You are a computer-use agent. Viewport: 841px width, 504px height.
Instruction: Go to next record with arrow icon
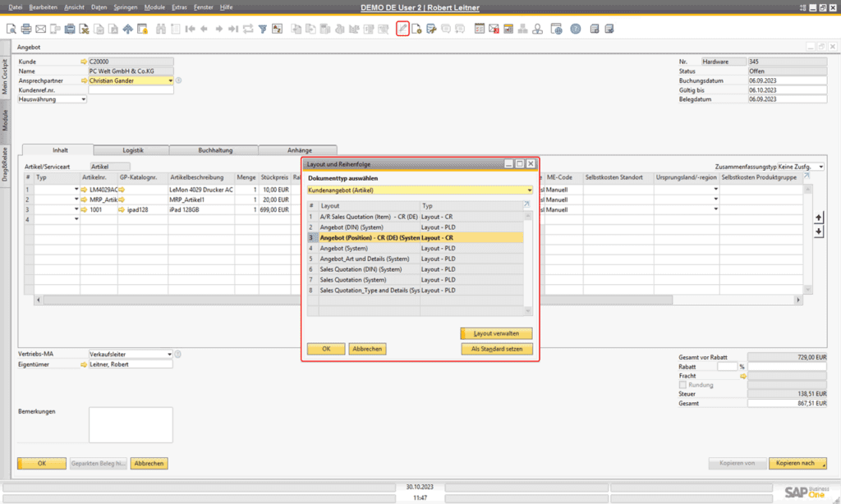pos(221,28)
